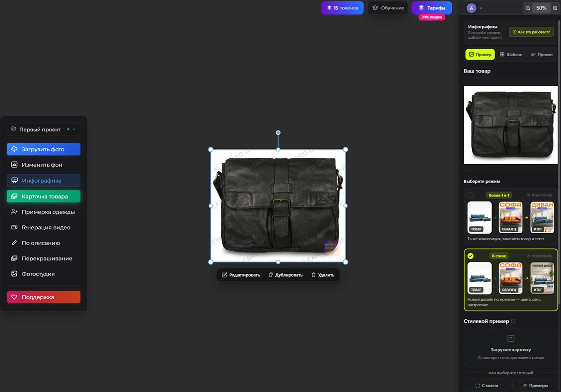This screenshot has width=561, height=392.
Task: Open Перекрашивание tool
Action: click(x=43, y=258)
